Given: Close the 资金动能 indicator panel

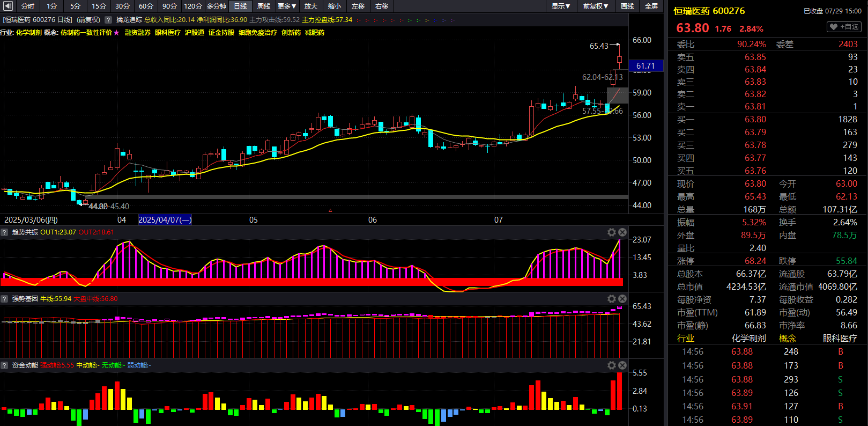Looking at the screenshot, I should [622, 365].
